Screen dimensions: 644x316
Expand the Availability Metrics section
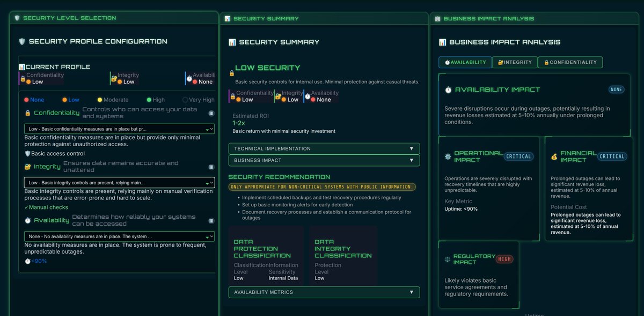tap(324, 292)
